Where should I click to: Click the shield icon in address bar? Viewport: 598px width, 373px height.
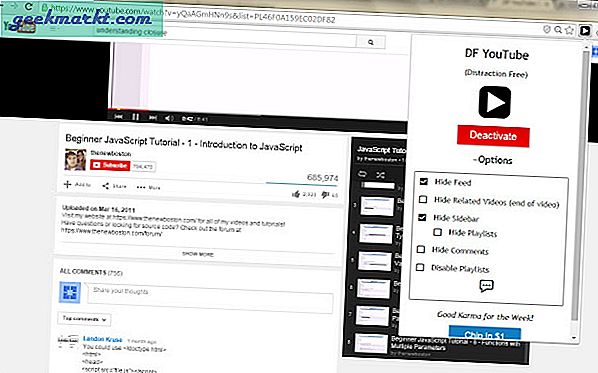point(547,29)
